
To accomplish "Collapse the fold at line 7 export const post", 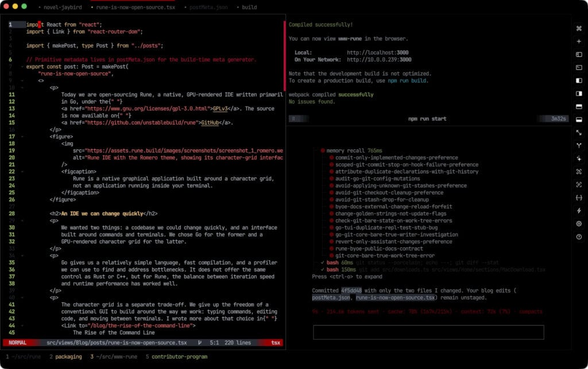I will (x=22, y=67).
